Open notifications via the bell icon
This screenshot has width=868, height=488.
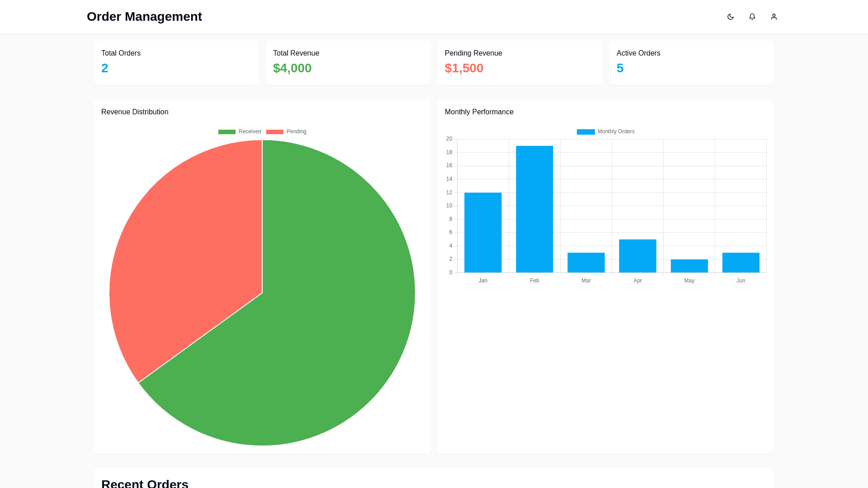click(x=752, y=17)
